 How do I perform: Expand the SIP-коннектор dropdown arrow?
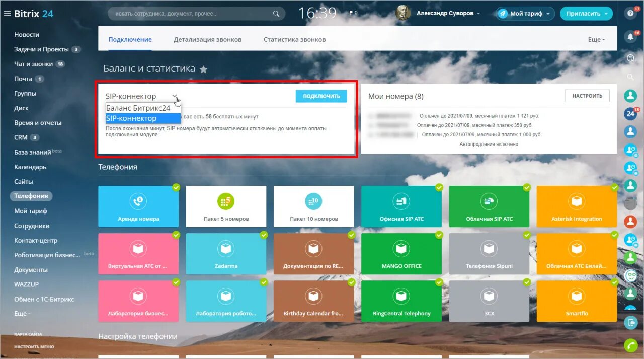click(174, 96)
